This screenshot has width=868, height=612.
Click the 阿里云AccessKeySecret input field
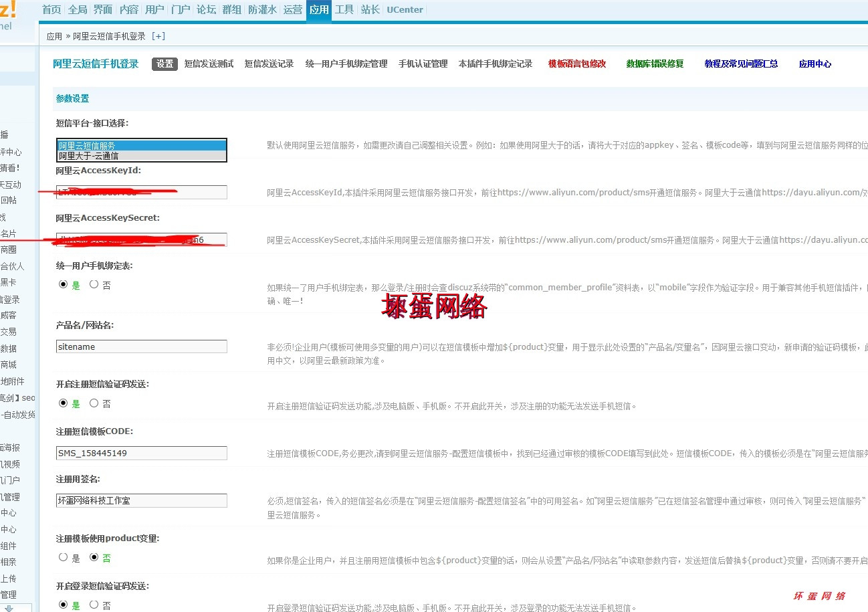click(x=142, y=239)
